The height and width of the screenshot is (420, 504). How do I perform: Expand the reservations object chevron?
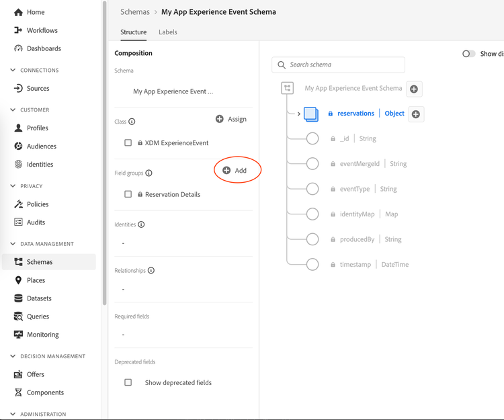click(298, 114)
